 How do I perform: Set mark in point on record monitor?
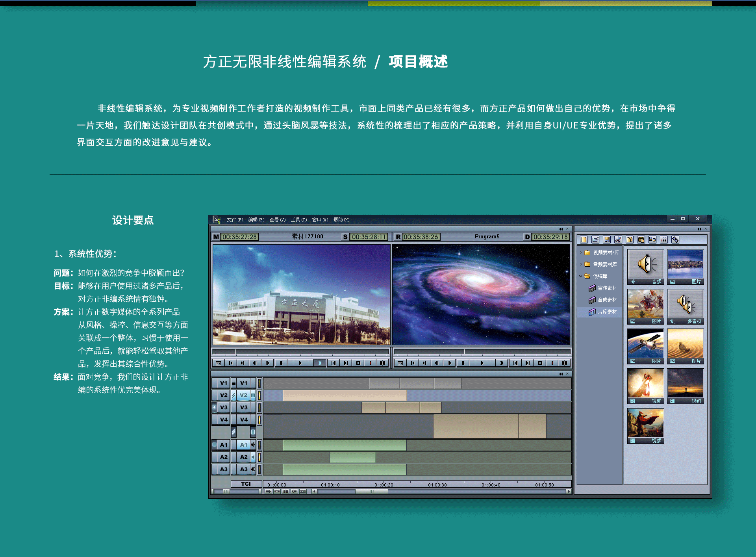463,363
